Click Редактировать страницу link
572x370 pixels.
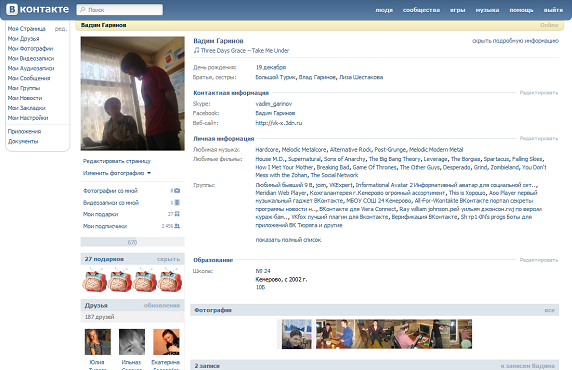[x=117, y=161]
